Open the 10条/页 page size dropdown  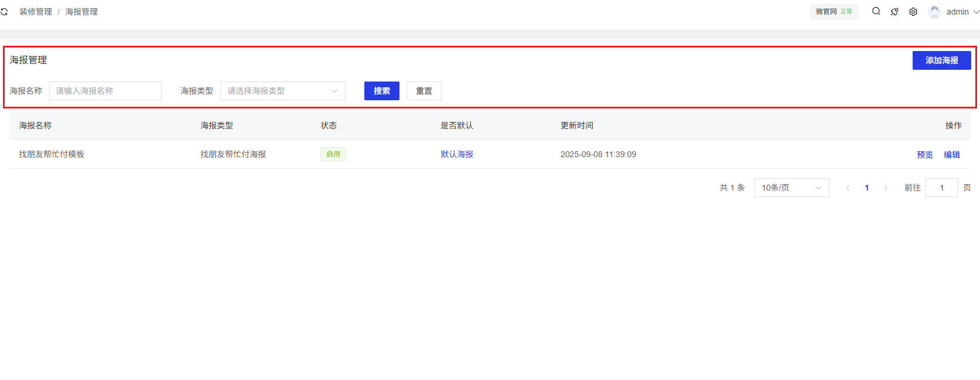tap(791, 188)
